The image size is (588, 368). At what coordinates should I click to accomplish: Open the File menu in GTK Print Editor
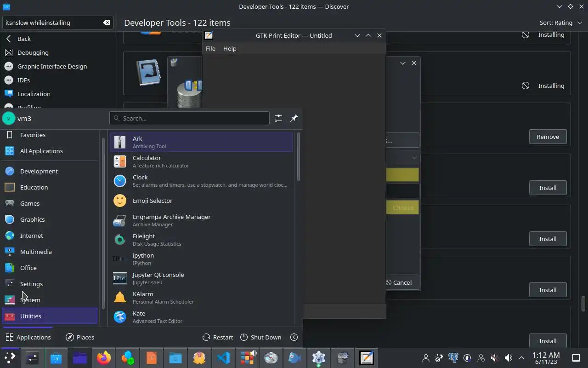coord(210,48)
